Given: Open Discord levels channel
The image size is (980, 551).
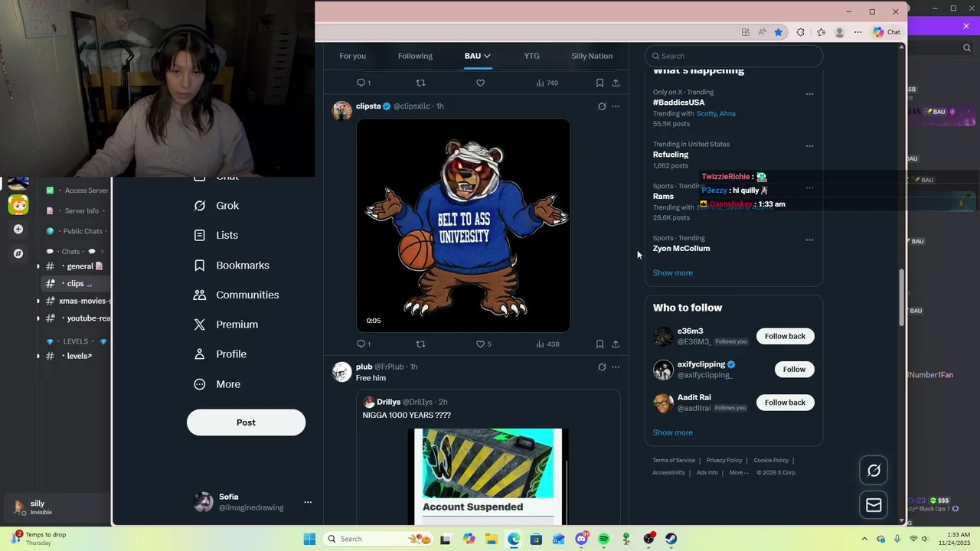Looking at the screenshot, I should pos(76,356).
